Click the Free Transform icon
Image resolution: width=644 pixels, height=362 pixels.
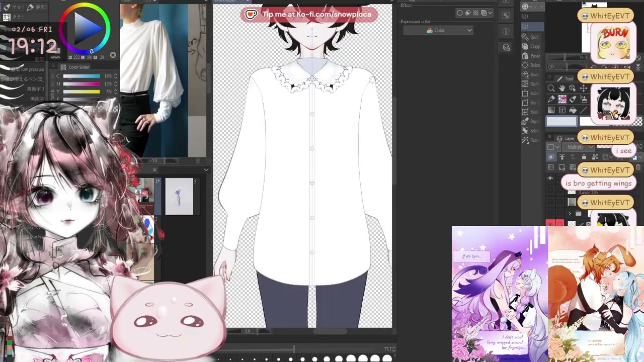[x=525, y=103]
